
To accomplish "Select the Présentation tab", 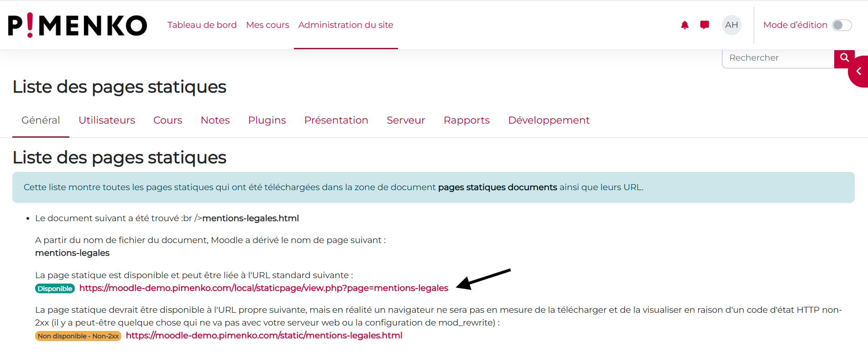I will tap(336, 120).
